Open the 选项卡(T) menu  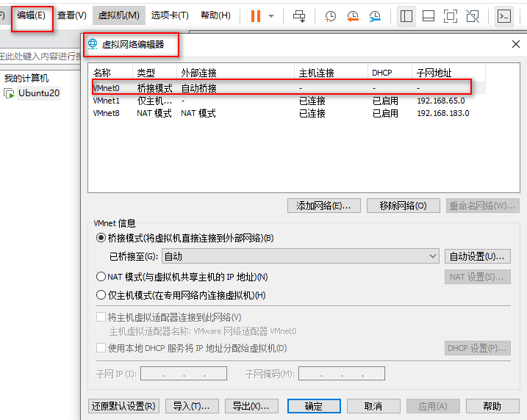coord(170,15)
